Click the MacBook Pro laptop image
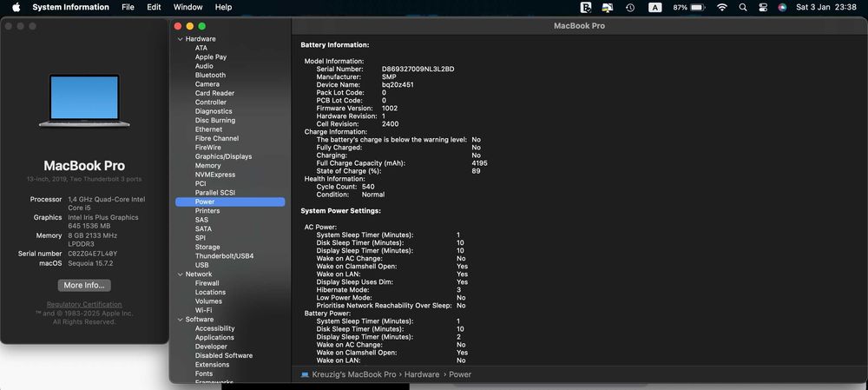The width and height of the screenshot is (868, 390). pyautogui.click(x=84, y=100)
